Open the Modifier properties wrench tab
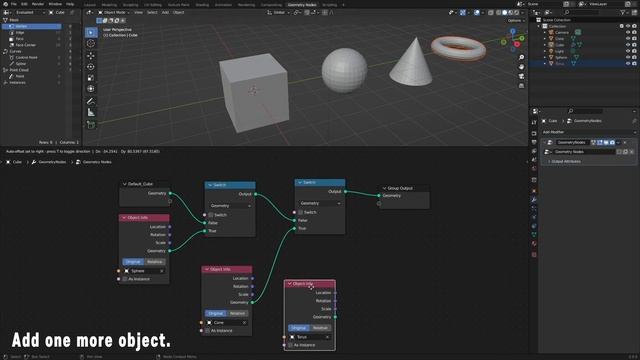Image resolution: width=640 pixels, height=360 pixels. tap(534, 200)
